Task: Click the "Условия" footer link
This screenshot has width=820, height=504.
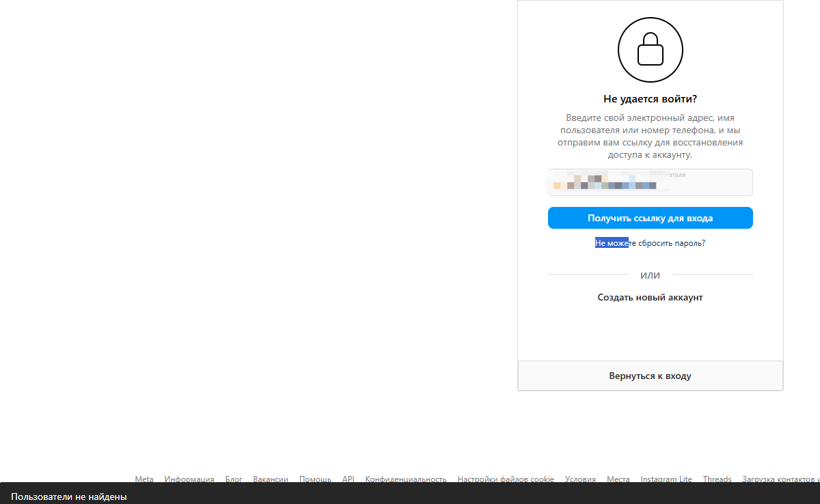Action: point(580,479)
